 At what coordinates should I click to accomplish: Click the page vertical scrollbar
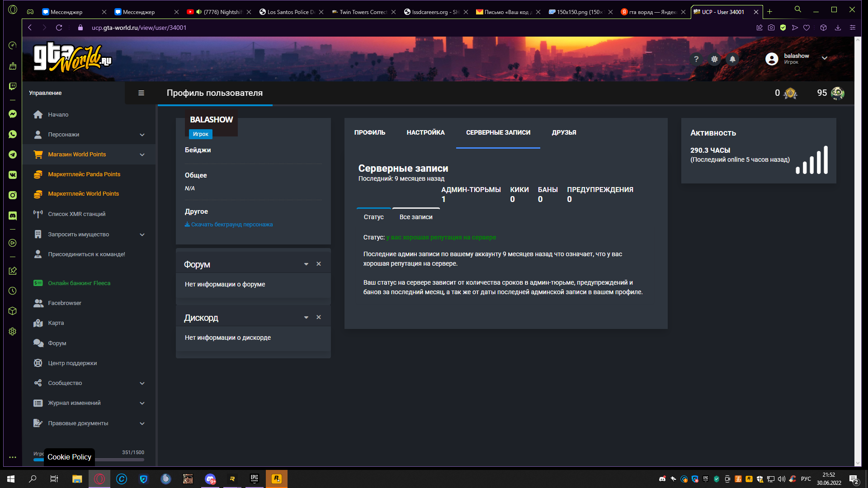click(x=858, y=251)
